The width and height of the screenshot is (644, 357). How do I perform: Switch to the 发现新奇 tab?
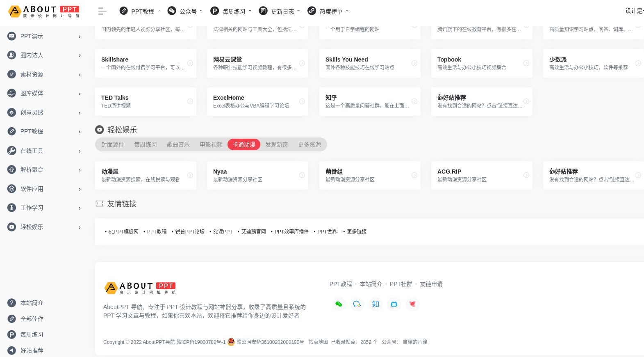pos(277,144)
